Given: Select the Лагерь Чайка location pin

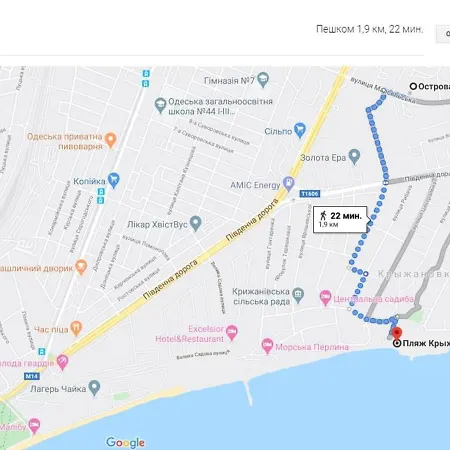Looking at the screenshot, I should click(x=95, y=388).
